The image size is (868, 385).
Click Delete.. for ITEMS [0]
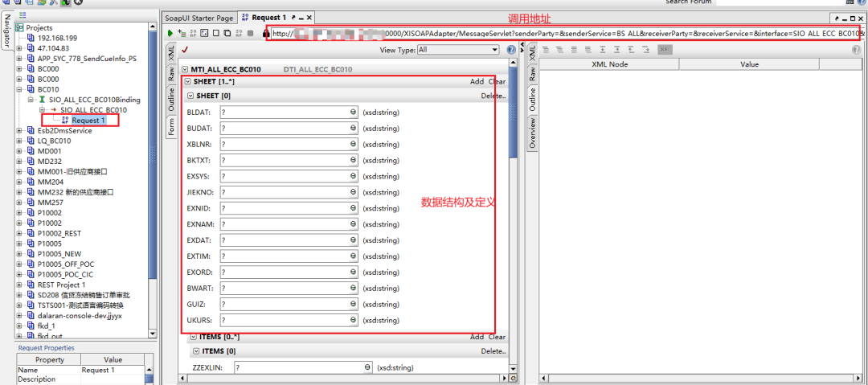493,351
